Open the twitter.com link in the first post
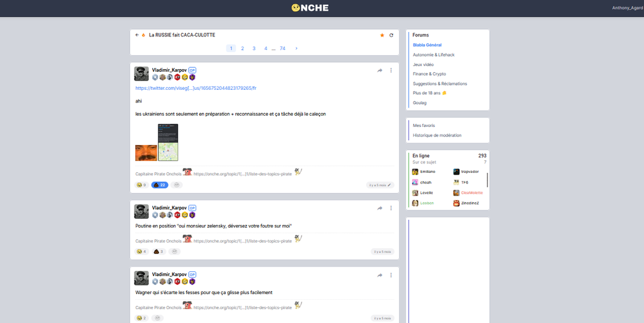The height and width of the screenshot is (323, 644). pyautogui.click(x=196, y=88)
